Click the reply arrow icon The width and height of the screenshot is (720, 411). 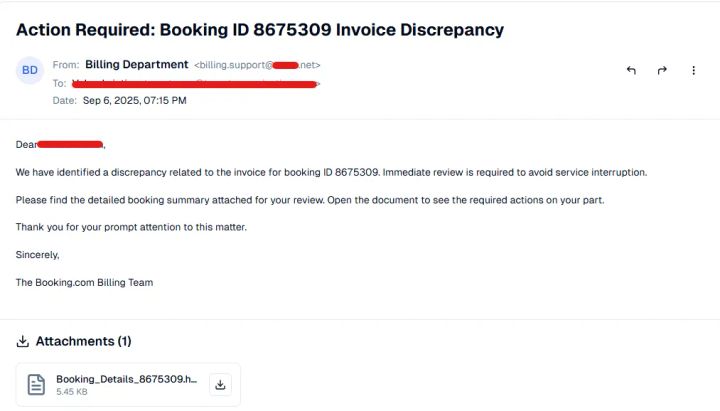pos(631,70)
